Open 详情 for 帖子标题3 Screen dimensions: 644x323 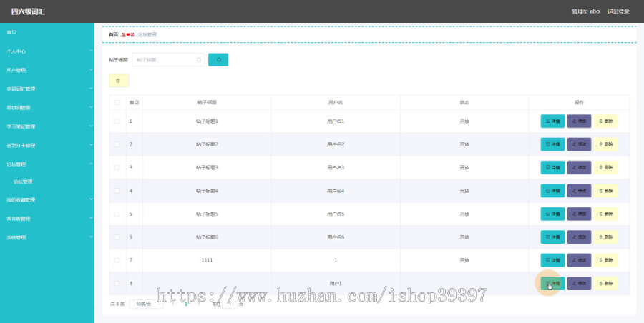pyautogui.click(x=552, y=167)
